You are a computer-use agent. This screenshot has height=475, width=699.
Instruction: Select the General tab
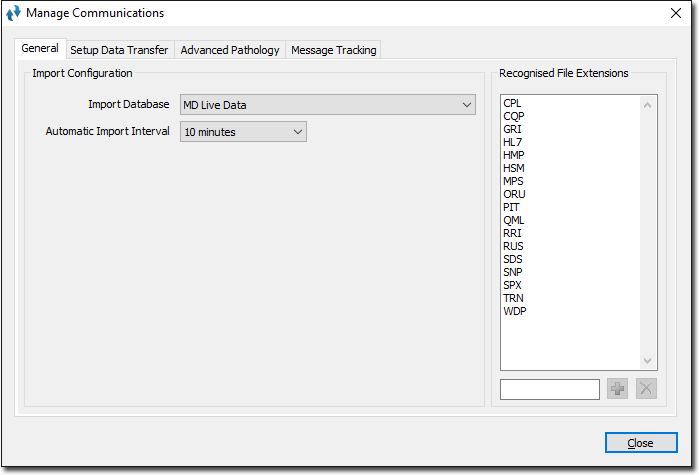[40, 49]
